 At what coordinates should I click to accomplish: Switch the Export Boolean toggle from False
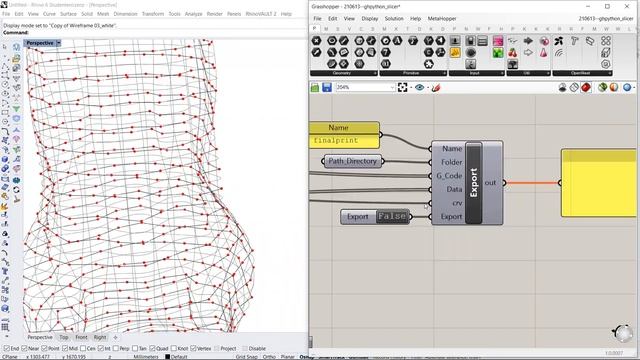pyautogui.click(x=392, y=216)
